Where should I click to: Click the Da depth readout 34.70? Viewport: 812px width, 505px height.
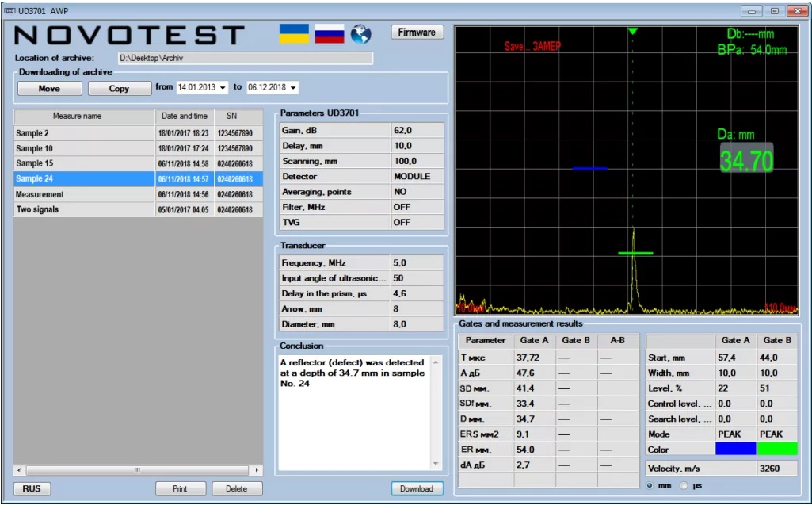coord(746,158)
